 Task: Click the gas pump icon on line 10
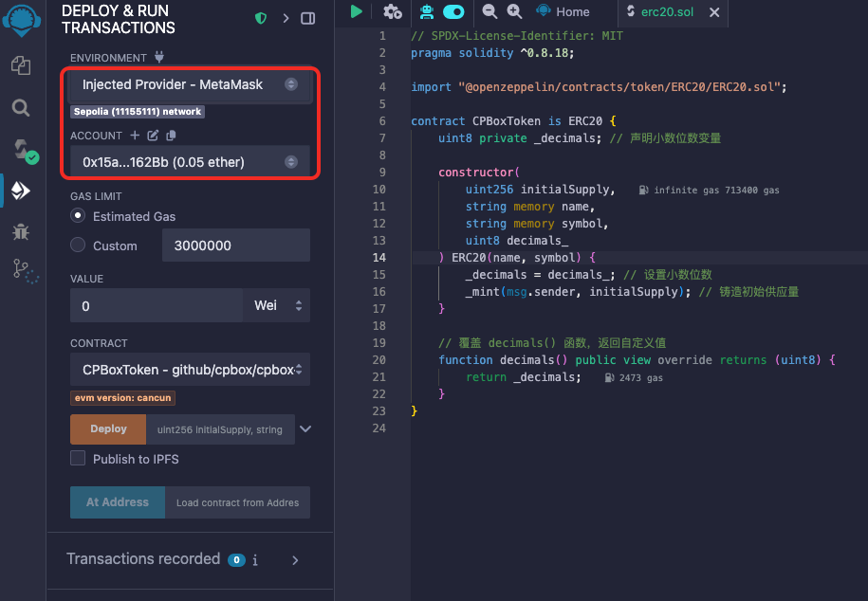[643, 190]
